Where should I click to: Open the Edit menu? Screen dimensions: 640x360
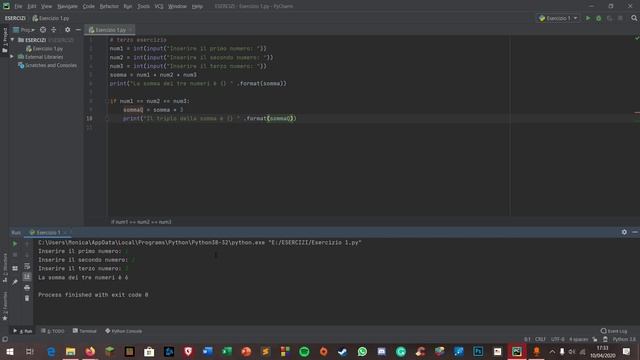click(31, 6)
